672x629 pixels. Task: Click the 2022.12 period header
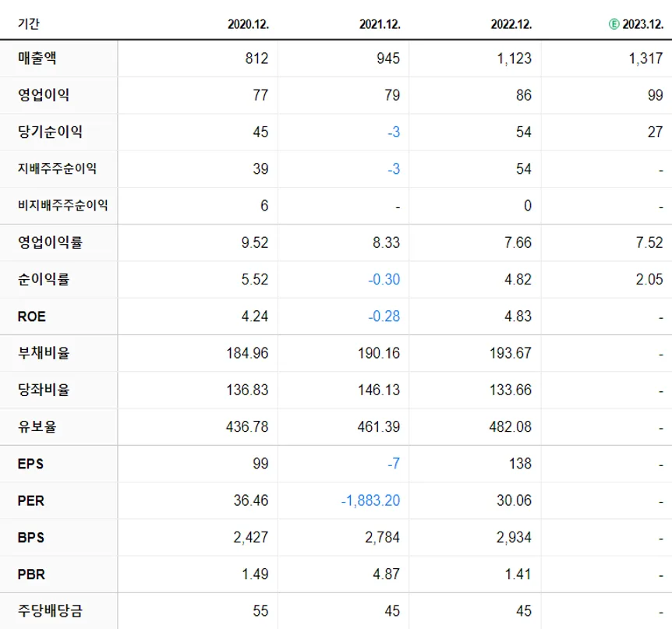click(x=511, y=25)
